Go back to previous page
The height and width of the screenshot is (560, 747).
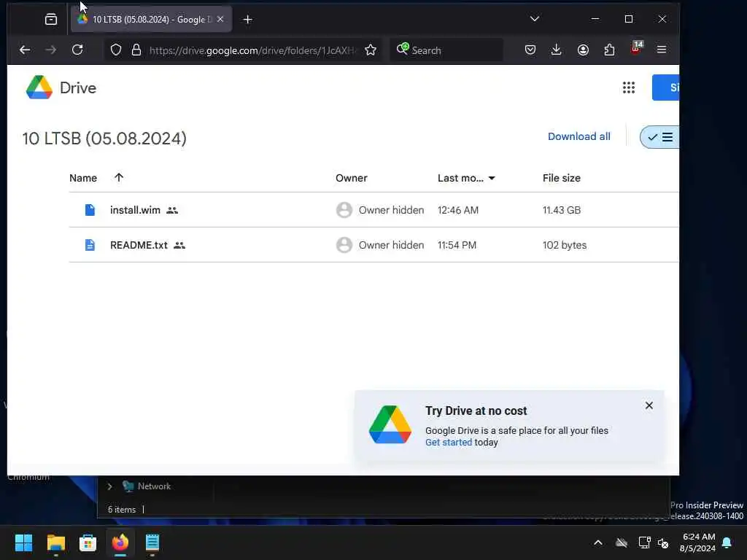point(25,50)
